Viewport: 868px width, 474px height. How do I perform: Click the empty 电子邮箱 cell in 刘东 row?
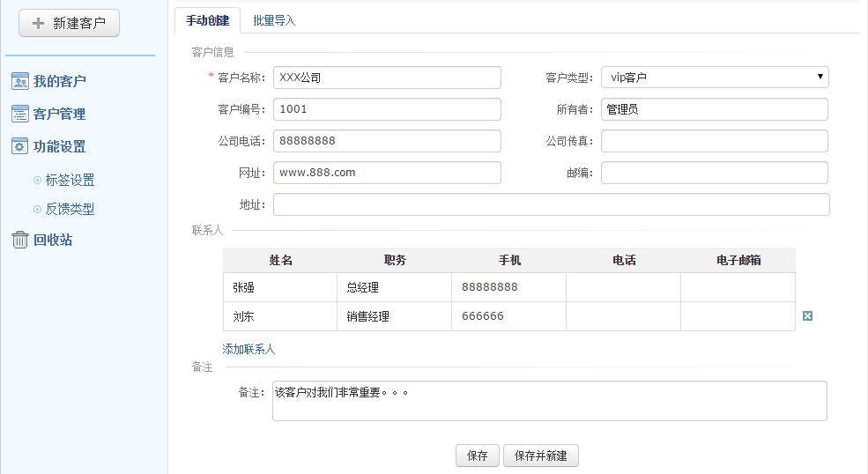pyautogui.click(x=738, y=316)
